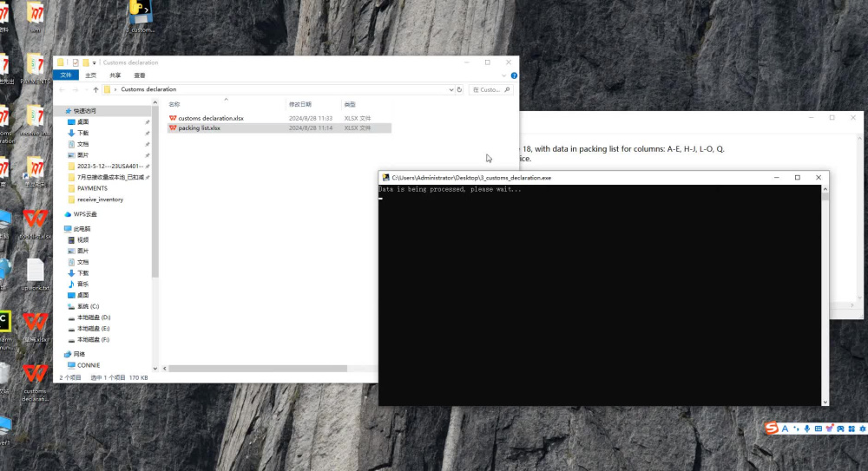Click the game controller icon on Sogou toolbar
868x471 pixels.
pyautogui.click(x=840, y=428)
